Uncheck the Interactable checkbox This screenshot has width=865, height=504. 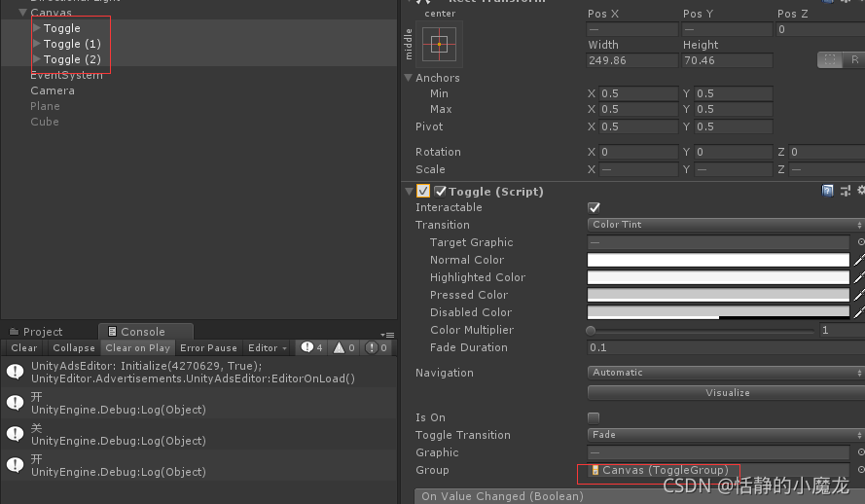(595, 208)
